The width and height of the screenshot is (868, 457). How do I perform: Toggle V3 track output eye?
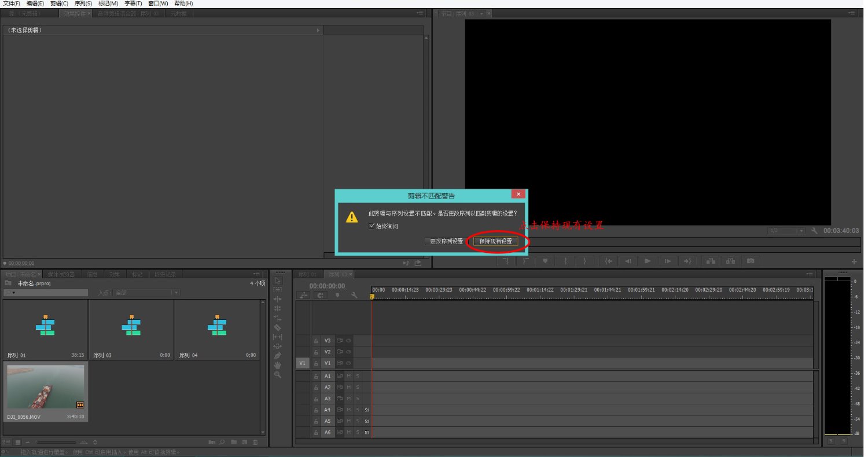click(x=349, y=341)
